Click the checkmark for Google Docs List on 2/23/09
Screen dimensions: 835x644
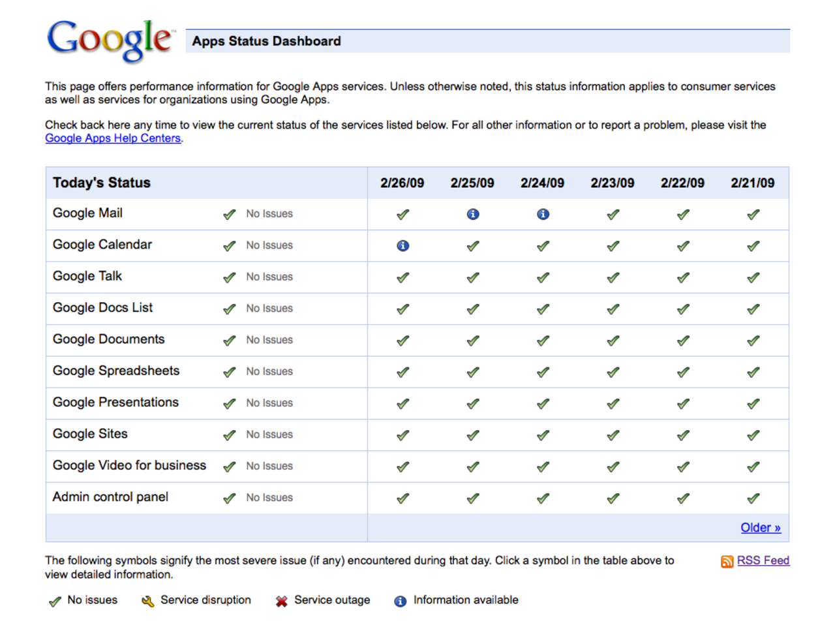(x=612, y=309)
